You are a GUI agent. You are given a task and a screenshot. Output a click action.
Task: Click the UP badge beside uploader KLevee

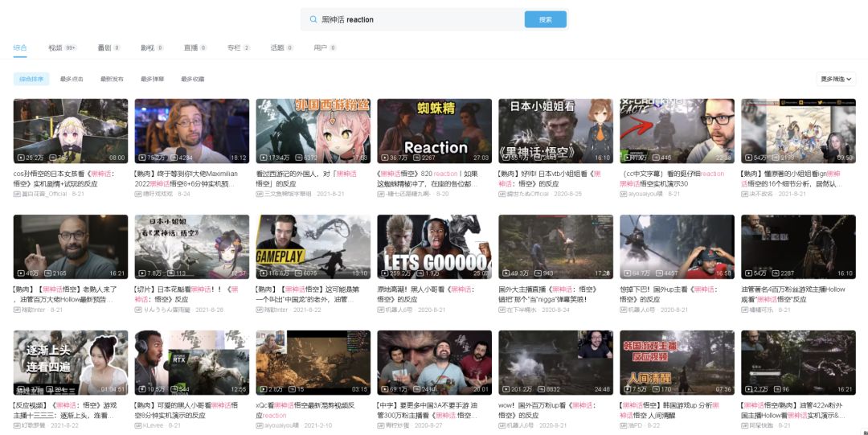pos(138,425)
